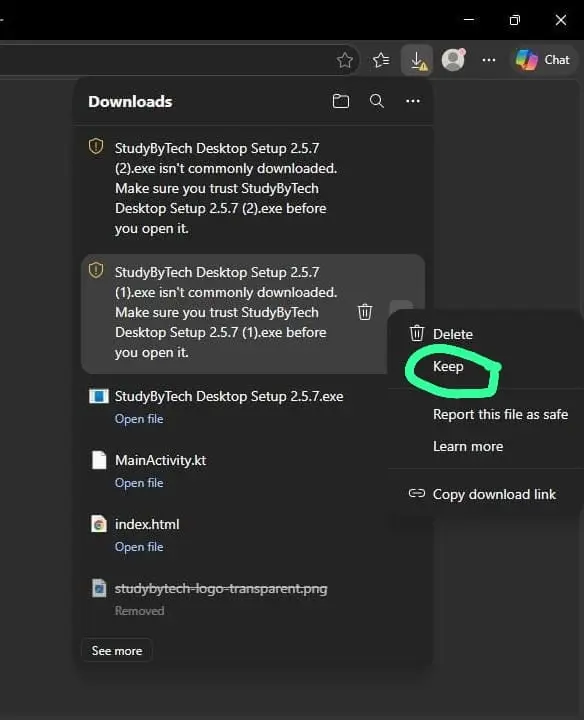Viewport: 584px width, 720px height.
Task: Open browser Settings and more menu
Action: click(489, 60)
